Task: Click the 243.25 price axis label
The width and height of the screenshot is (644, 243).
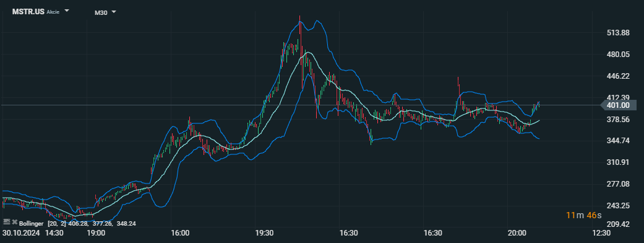Action: pos(618,206)
